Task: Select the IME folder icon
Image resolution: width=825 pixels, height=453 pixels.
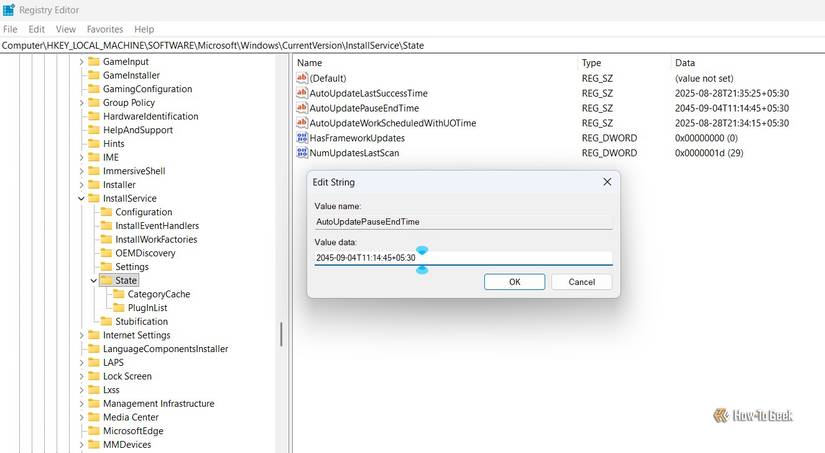Action: 94,157
